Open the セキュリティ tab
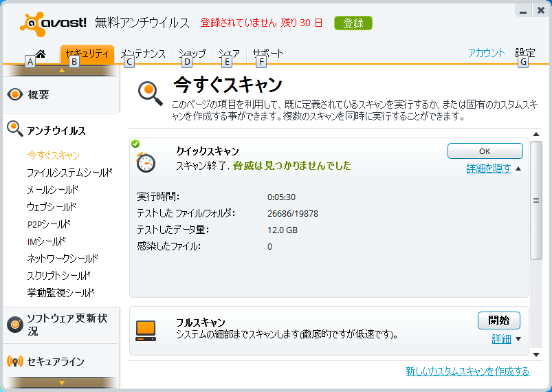The image size is (552, 392). pyautogui.click(x=87, y=54)
